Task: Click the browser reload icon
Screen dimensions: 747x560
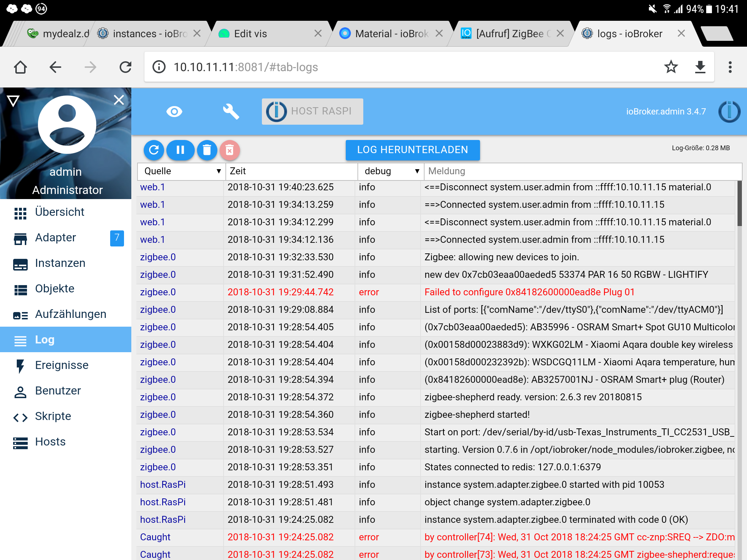Action: (x=125, y=67)
